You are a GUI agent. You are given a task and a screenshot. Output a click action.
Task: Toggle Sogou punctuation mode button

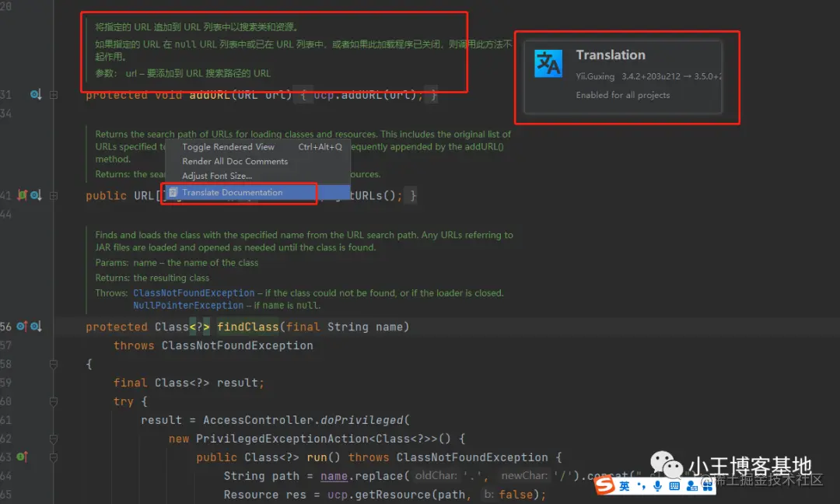pos(641,486)
